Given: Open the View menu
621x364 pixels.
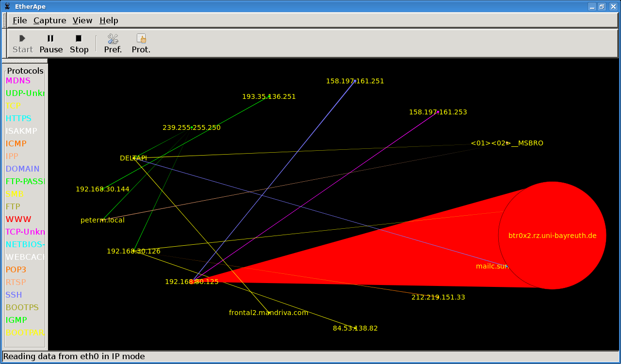Looking at the screenshot, I should tap(82, 20).
